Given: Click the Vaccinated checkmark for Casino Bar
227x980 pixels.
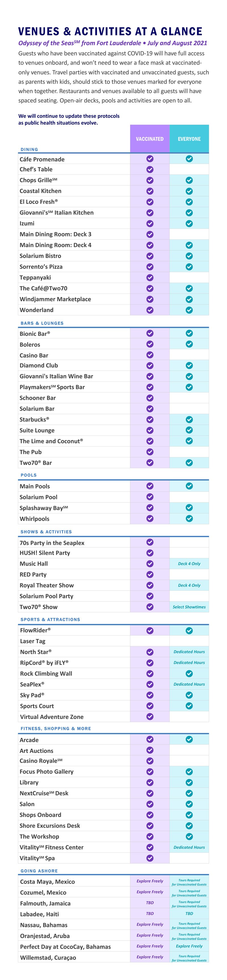Looking at the screenshot, I should coord(150,354).
